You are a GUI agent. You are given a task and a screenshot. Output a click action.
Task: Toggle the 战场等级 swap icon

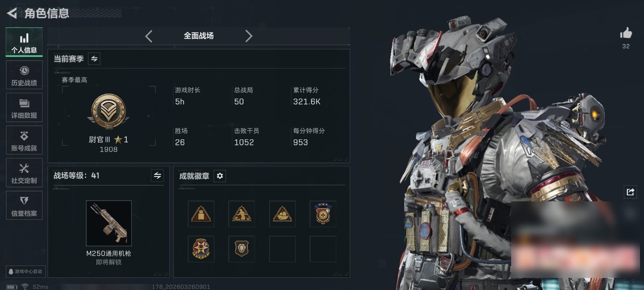pyautogui.click(x=157, y=176)
